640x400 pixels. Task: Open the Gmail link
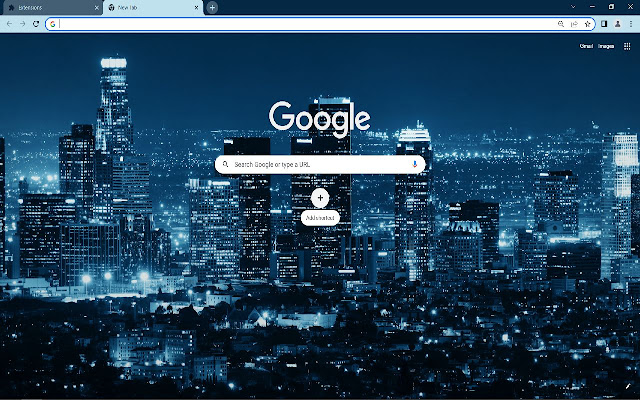[x=586, y=46]
